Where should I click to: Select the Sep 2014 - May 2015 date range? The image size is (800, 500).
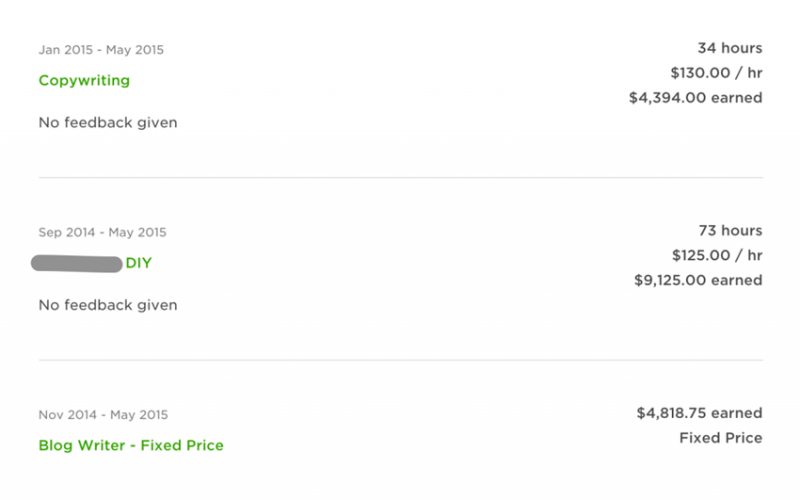(102, 232)
